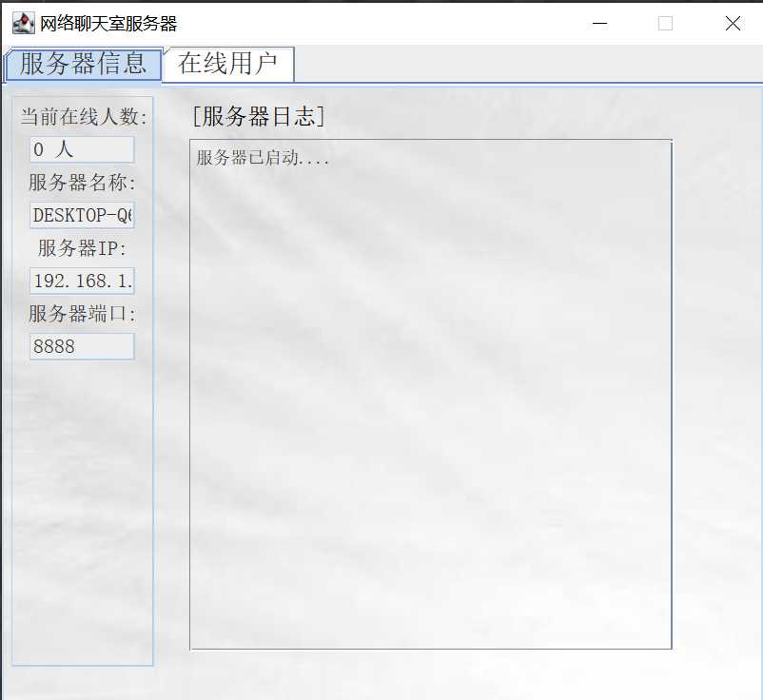Click the window title 网络聊天室服务器

point(108,24)
